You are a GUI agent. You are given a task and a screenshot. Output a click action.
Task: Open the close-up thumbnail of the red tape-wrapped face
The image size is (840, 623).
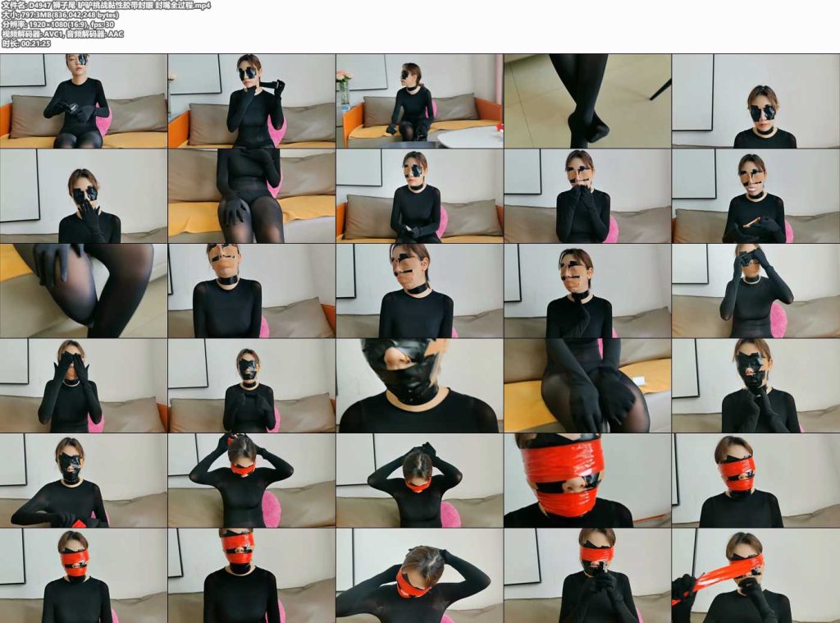tap(587, 480)
